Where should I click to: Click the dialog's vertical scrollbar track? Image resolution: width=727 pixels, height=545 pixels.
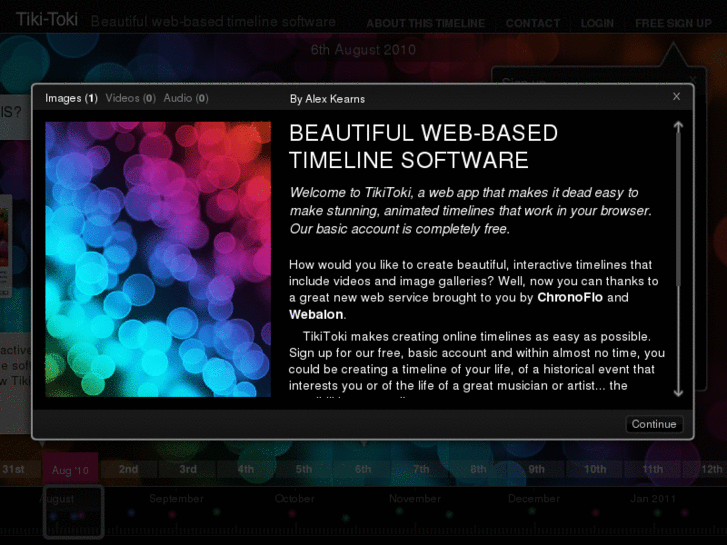tap(678, 260)
